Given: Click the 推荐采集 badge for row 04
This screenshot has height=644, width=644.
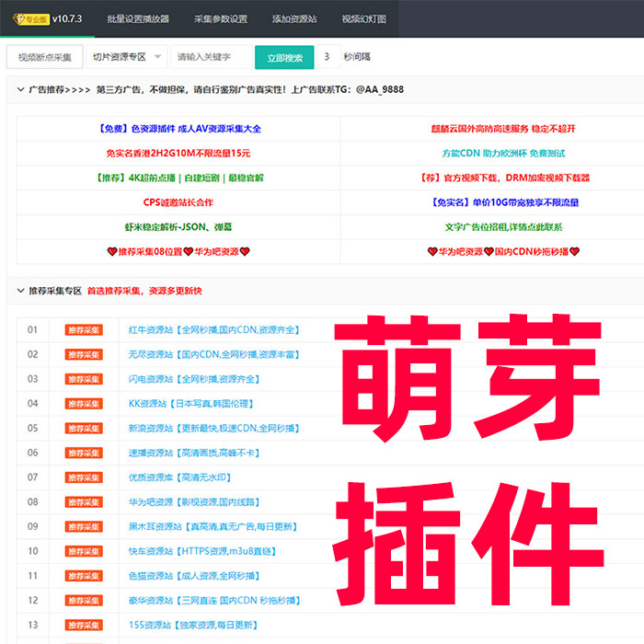Looking at the screenshot, I should pos(83,404).
